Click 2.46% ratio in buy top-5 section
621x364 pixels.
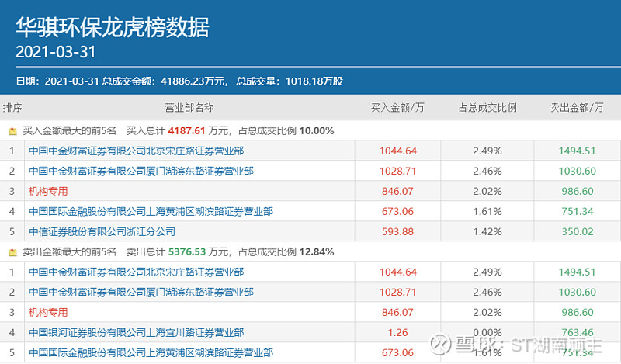coord(487,171)
